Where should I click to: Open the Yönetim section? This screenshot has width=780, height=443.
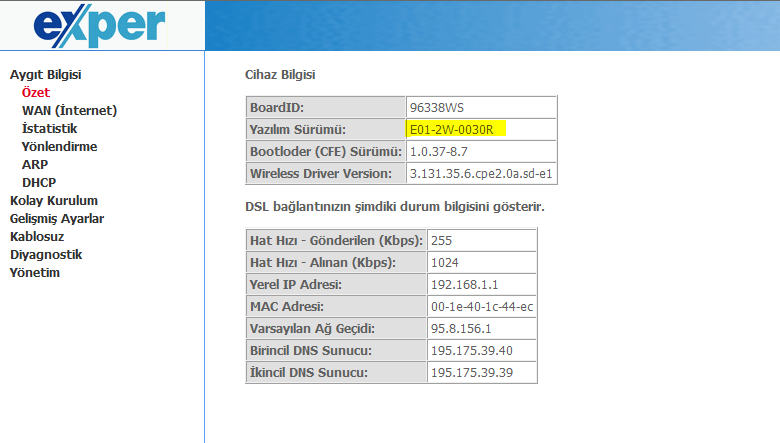[35, 272]
